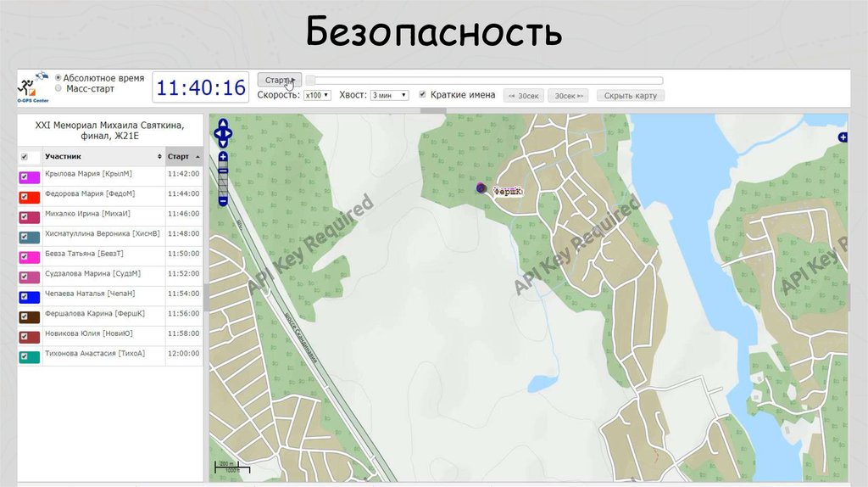Image resolution: width=868 pixels, height=487 pixels.
Task: Select Судзалова Марина [СудзМ] row name
Action: click(x=92, y=274)
